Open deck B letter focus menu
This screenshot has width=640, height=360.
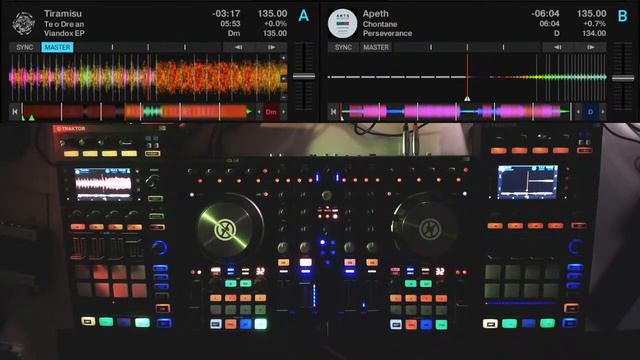(622, 16)
